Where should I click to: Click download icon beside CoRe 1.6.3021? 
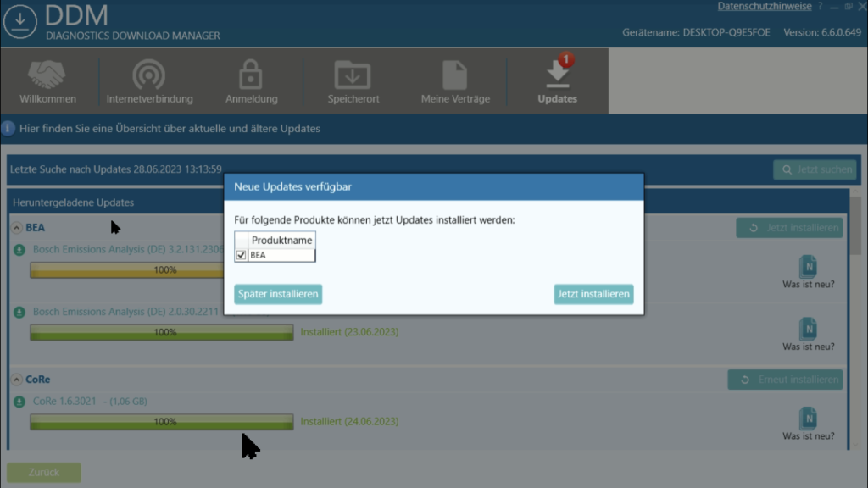19,402
